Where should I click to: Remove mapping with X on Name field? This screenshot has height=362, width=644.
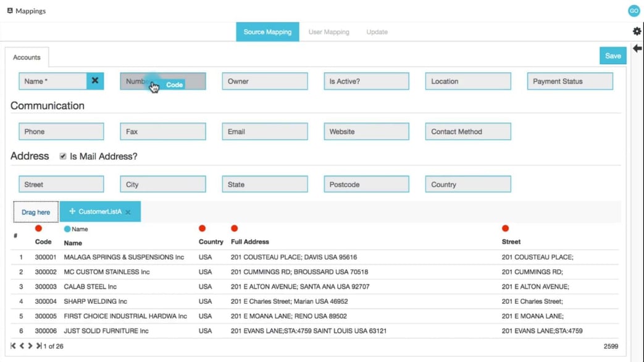click(x=95, y=81)
